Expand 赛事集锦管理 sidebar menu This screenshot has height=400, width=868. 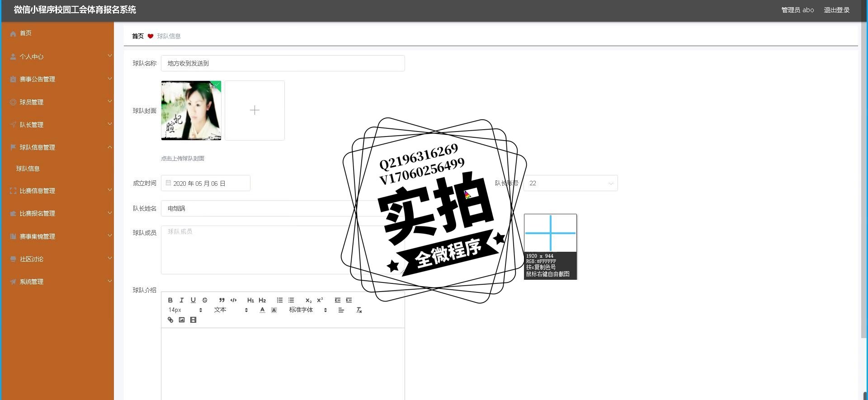[x=57, y=236]
